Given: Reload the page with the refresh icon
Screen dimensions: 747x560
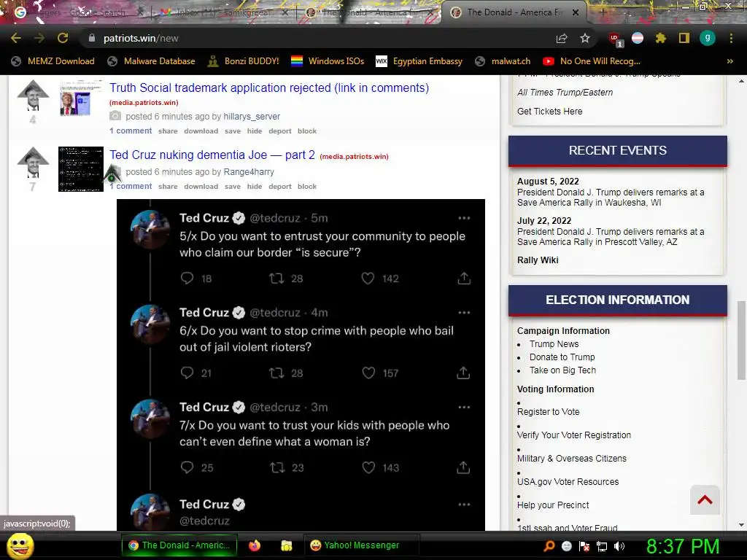Looking at the screenshot, I should (x=63, y=38).
